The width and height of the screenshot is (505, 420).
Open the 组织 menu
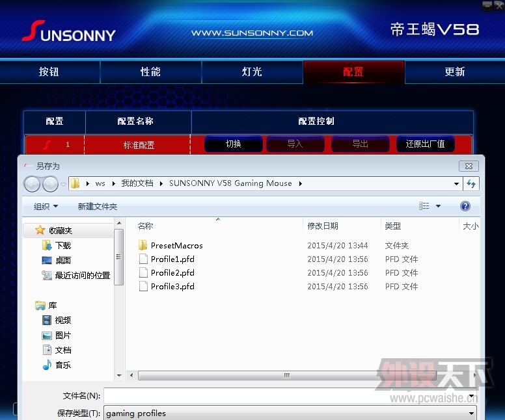coord(46,206)
